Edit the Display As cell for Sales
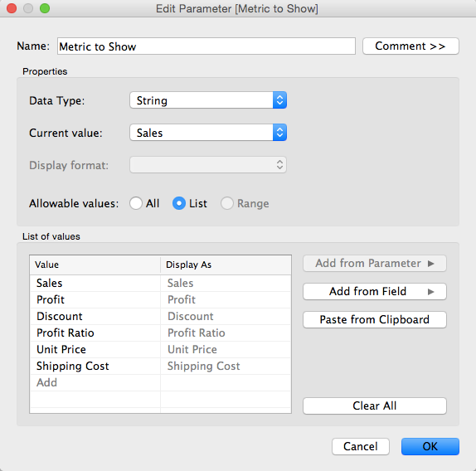 click(x=226, y=283)
